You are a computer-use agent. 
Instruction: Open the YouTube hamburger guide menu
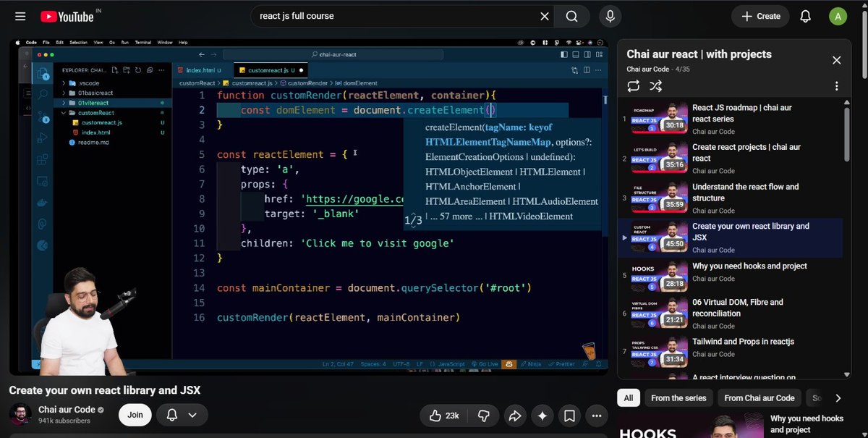click(20, 16)
